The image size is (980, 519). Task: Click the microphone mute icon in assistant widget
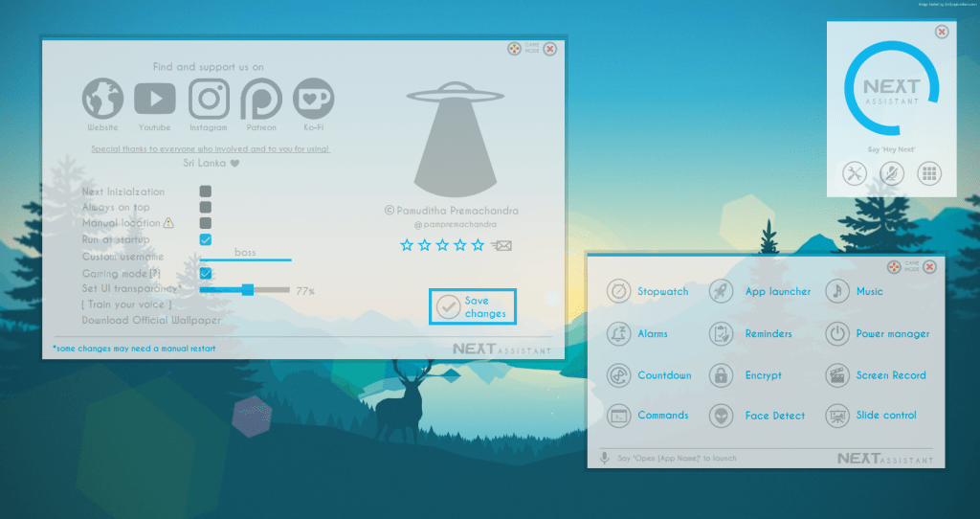[x=892, y=173]
